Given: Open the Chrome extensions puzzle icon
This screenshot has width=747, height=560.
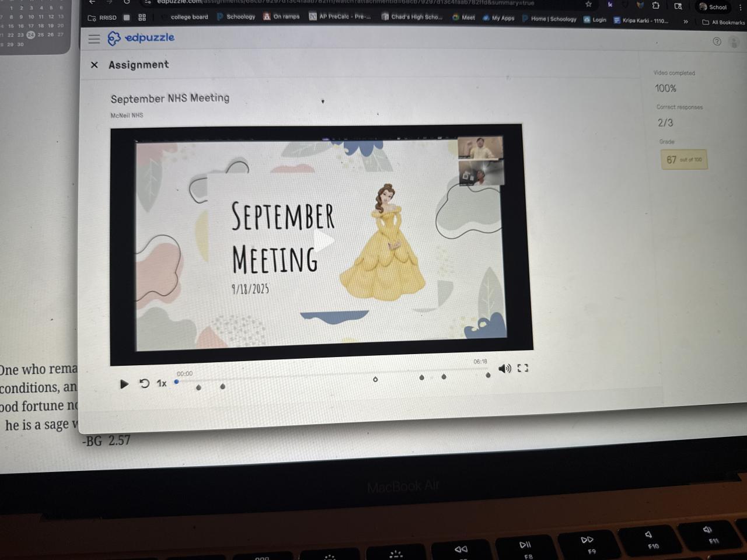Looking at the screenshot, I should coord(655,5).
